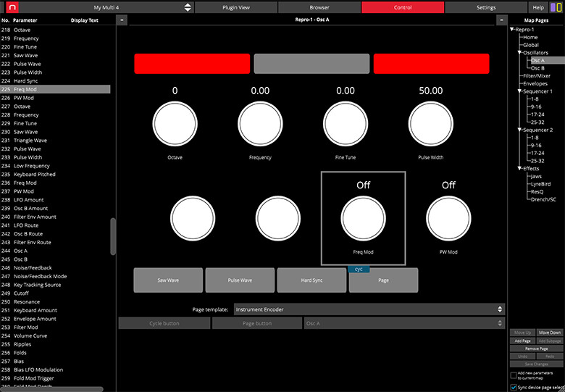Select the Jaws effects page
This screenshot has width=565, height=392.
coord(536,176)
